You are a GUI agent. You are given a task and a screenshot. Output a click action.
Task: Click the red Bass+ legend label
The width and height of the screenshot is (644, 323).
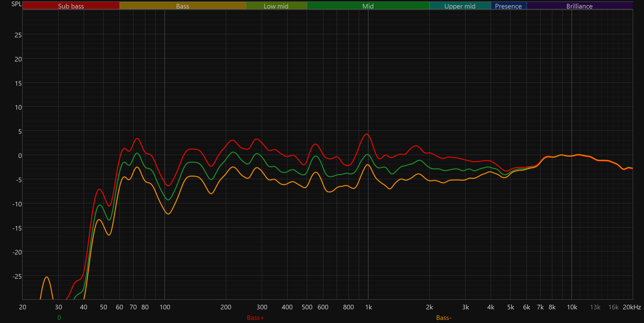point(255,318)
